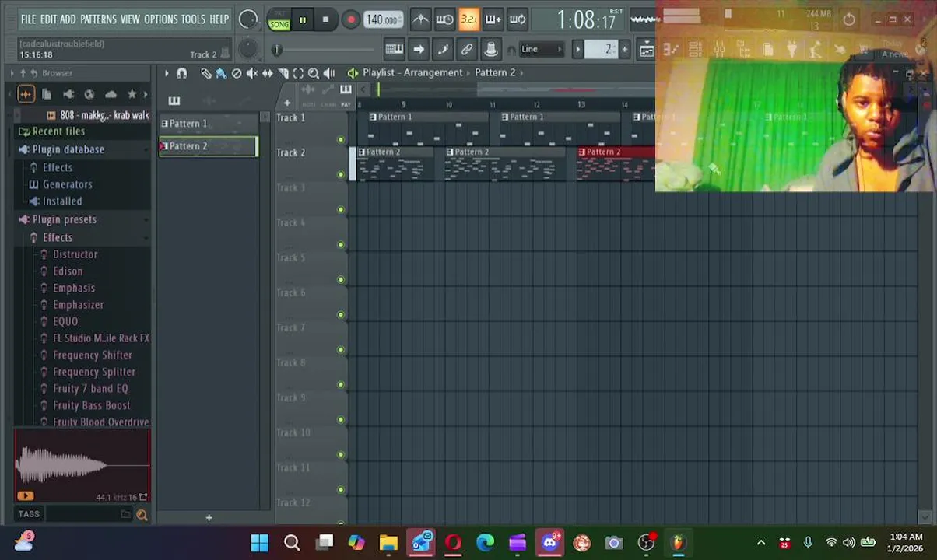Select the Mute tool in the playlist toolbar
The height and width of the screenshot is (560, 937).
click(252, 73)
